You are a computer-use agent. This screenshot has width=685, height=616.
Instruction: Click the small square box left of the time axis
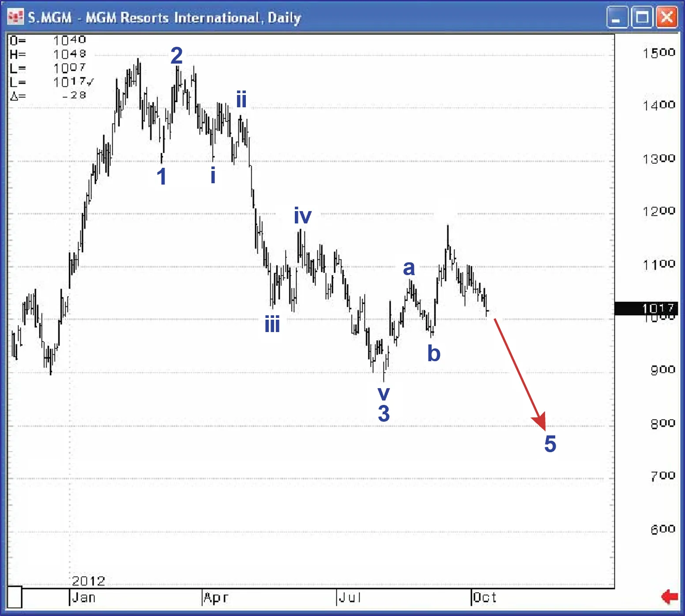(x=15, y=597)
